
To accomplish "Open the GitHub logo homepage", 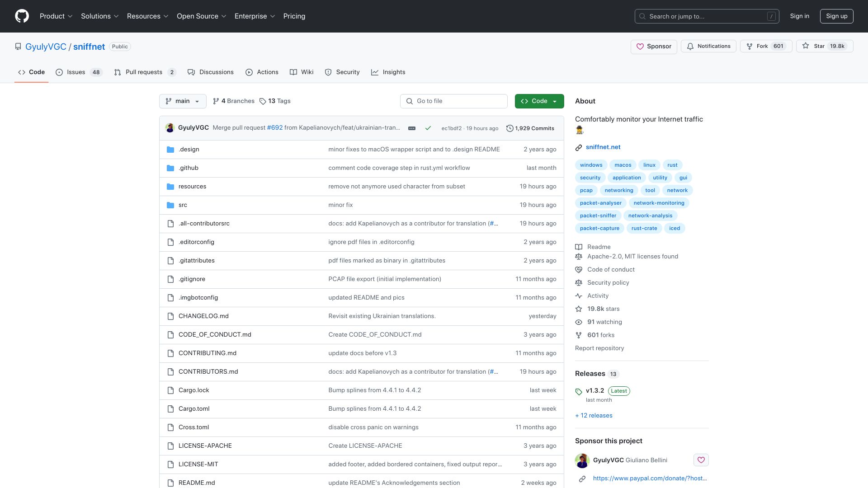I will pyautogui.click(x=22, y=16).
